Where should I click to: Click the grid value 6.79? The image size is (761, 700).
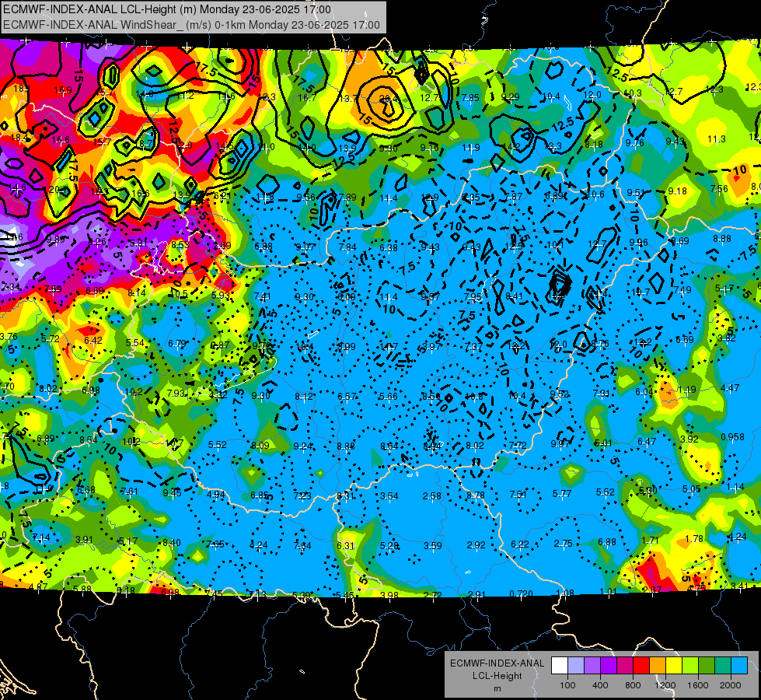(x=177, y=344)
